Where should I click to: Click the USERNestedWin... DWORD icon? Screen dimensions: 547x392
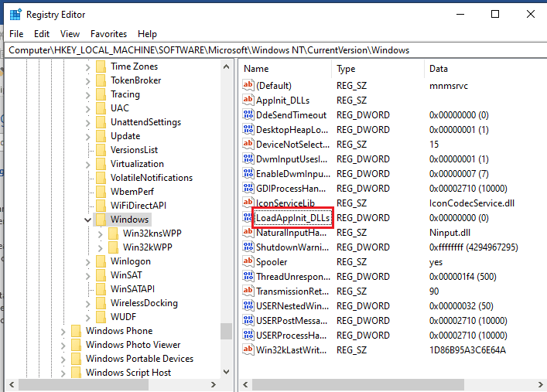coord(248,305)
